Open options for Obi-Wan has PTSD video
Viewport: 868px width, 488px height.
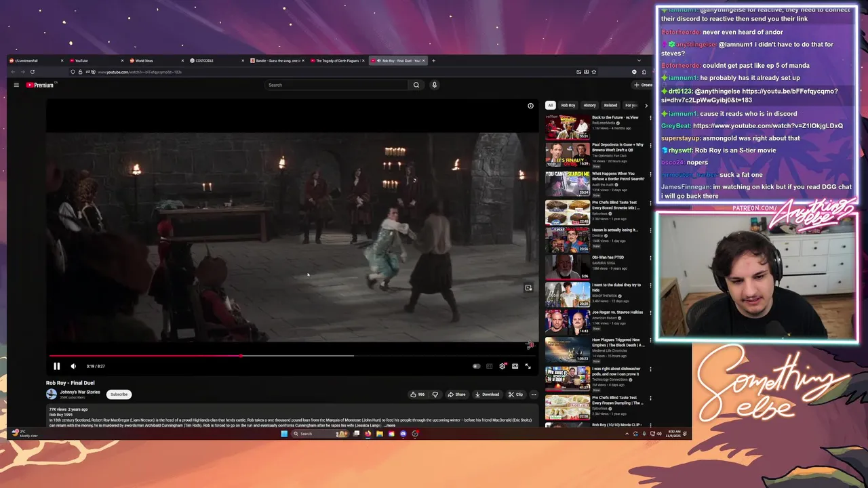pos(650,258)
